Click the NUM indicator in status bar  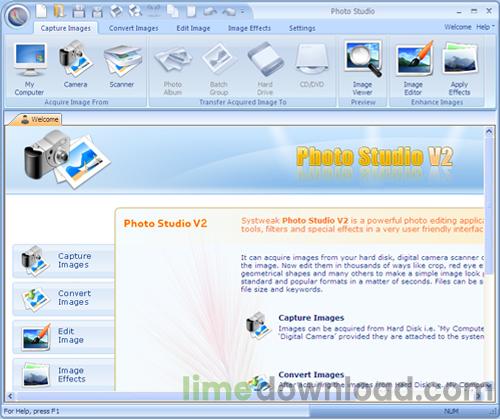point(451,411)
